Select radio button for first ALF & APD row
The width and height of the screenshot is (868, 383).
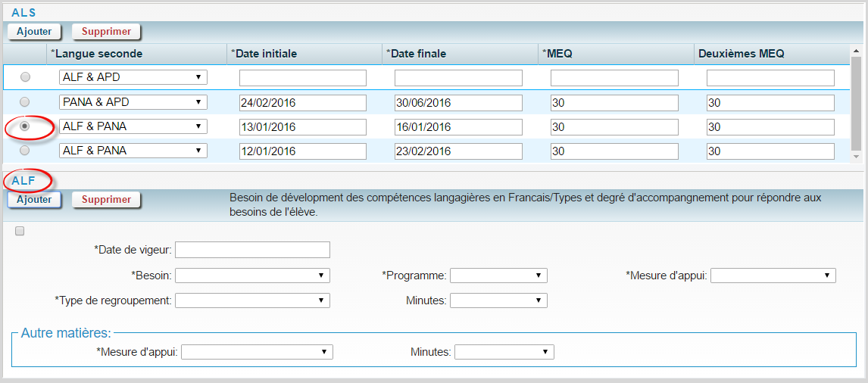point(25,77)
